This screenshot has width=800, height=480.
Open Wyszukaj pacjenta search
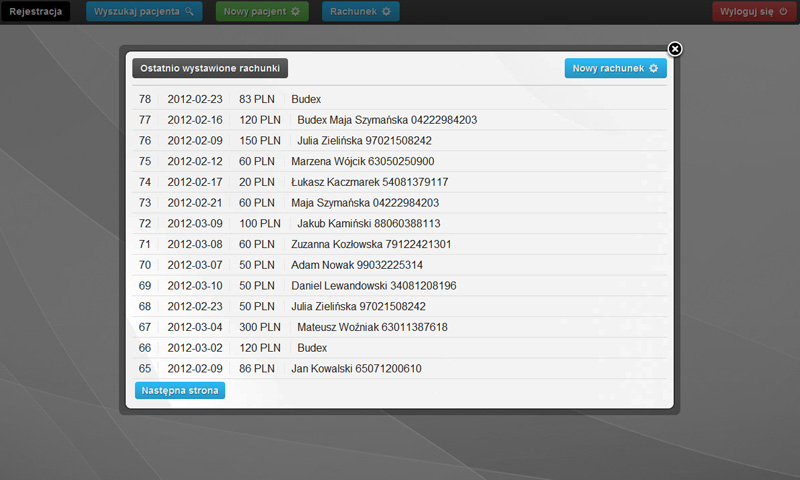pos(144,11)
